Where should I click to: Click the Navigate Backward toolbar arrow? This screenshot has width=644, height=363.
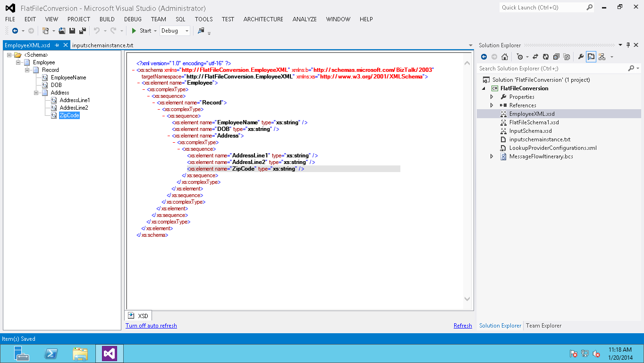15,31
